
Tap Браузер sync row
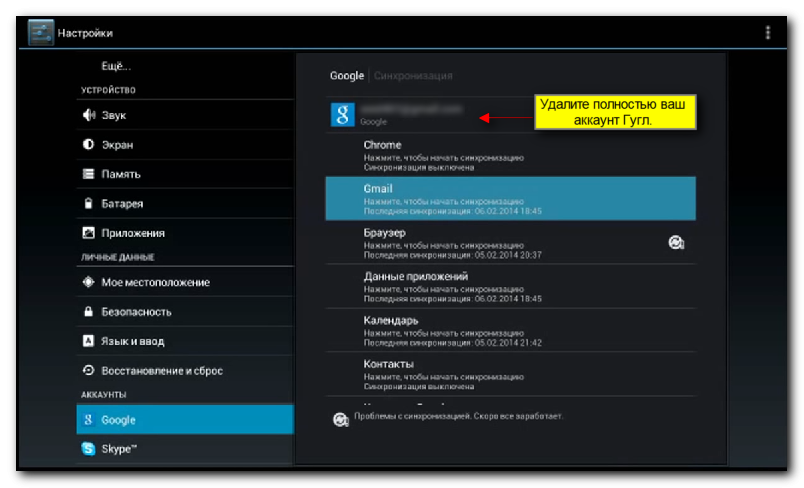coord(511,242)
